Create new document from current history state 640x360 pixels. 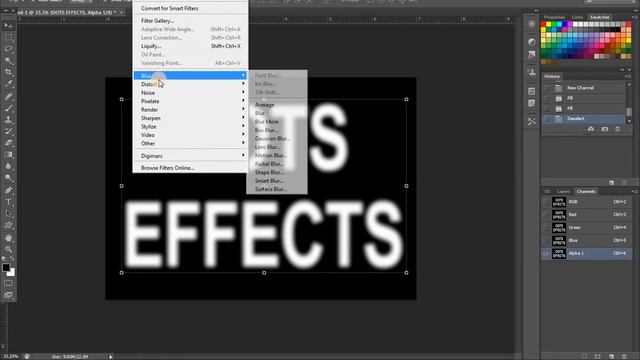click(591, 129)
